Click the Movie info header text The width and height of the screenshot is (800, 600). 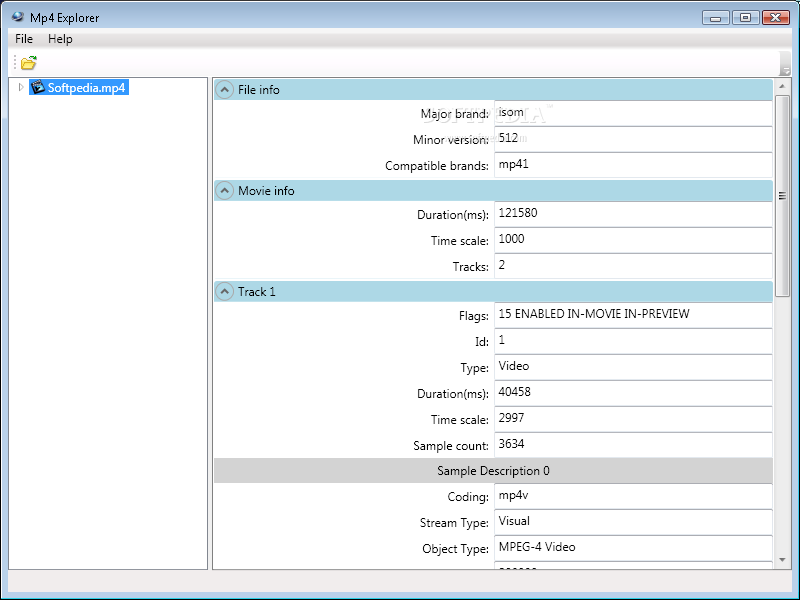click(266, 191)
